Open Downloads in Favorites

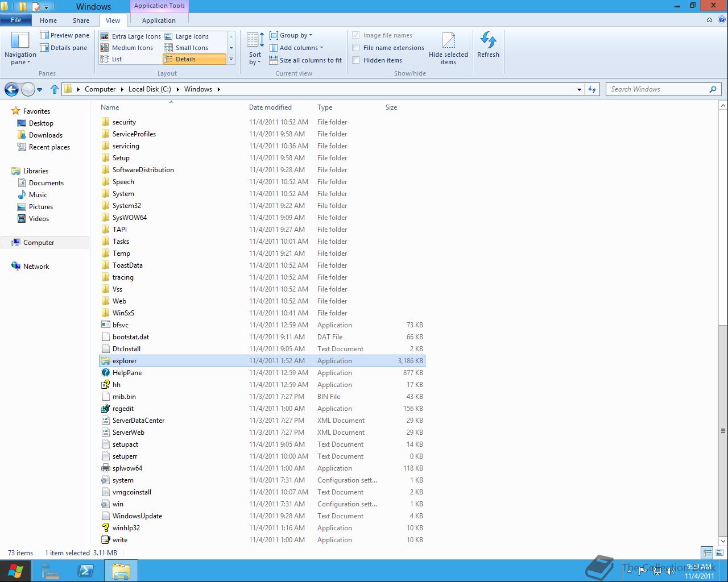click(x=45, y=135)
